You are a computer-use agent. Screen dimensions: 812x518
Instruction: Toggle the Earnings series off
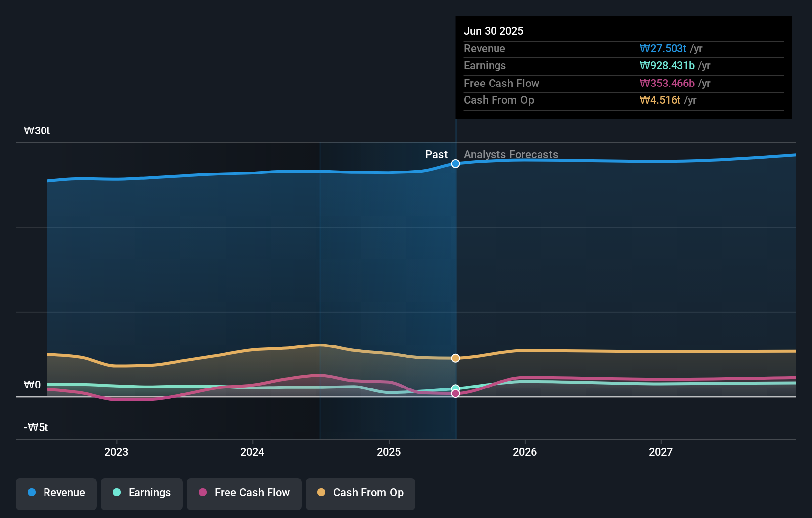coord(141,493)
